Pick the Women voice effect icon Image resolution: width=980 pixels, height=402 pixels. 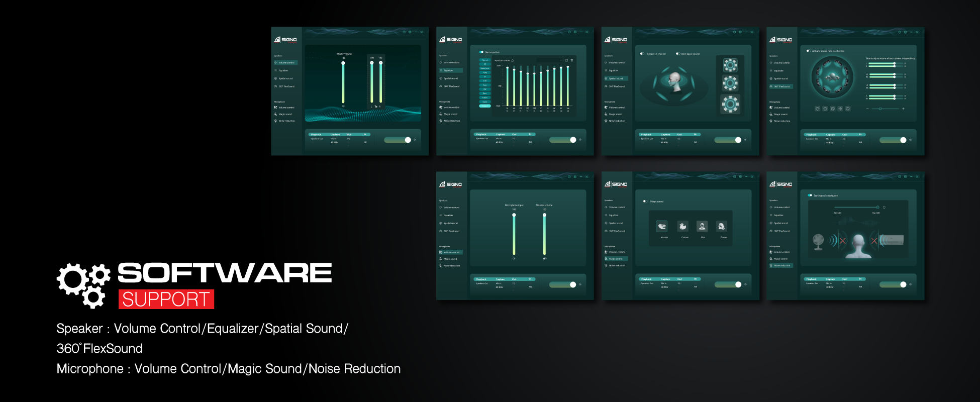[x=722, y=227]
